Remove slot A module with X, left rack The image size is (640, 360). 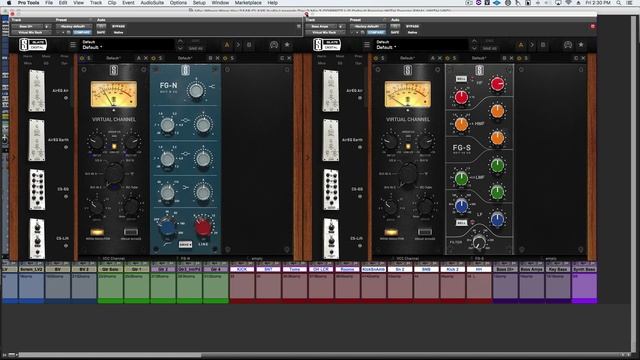[146, 58]
